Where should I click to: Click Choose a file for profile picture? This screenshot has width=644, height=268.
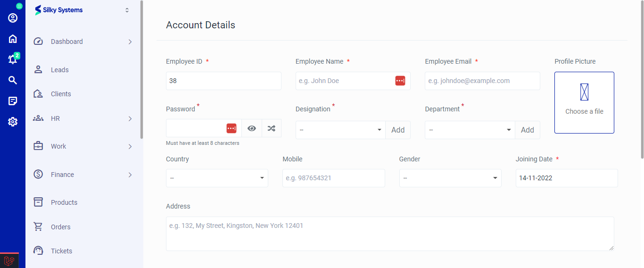click(x=585, y=102)
